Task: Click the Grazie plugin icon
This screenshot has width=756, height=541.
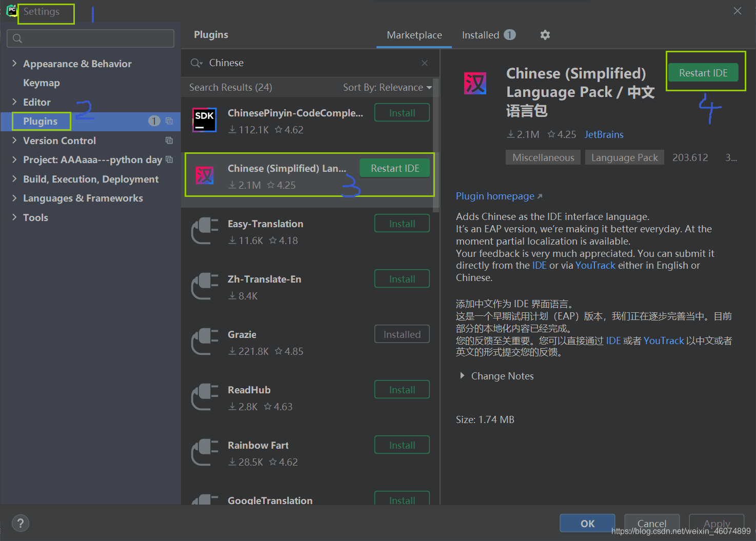Action: click(x=204, y=342)
